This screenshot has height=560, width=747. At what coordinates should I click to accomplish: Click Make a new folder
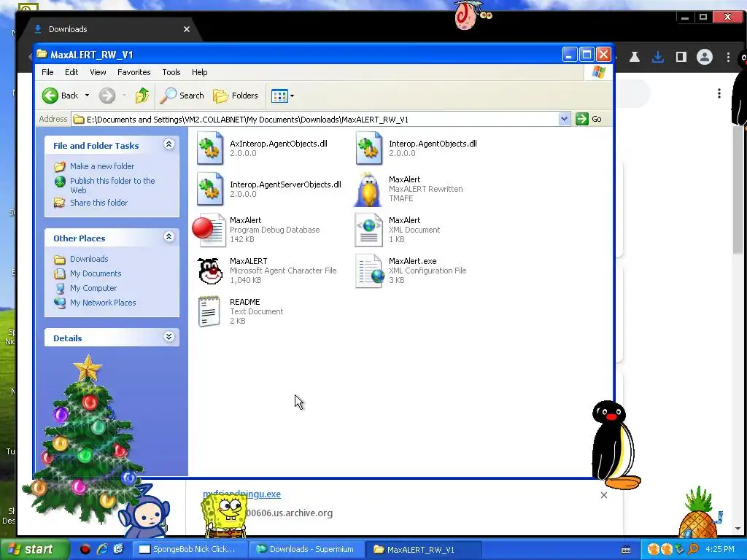(102, 166)
